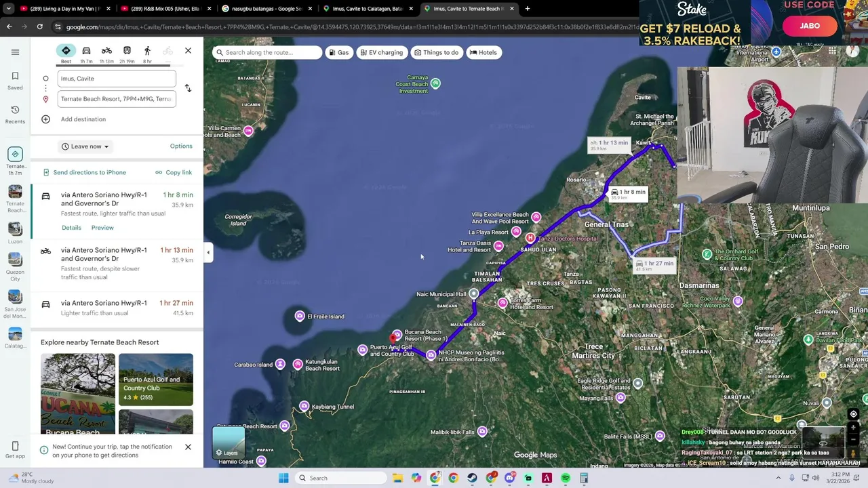Edit starting point Imus, Cavite field
868x488 pixels.
117,79
